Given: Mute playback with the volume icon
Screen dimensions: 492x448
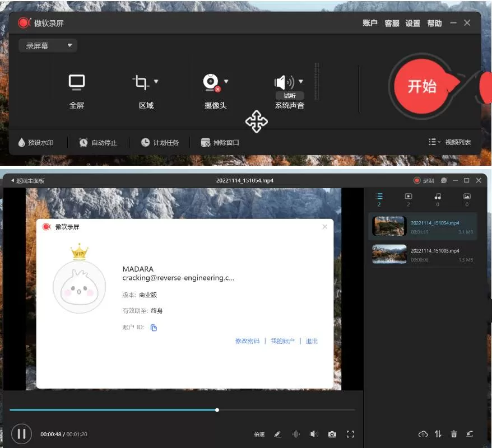Looking at the screenshot, I should [314, 434].
